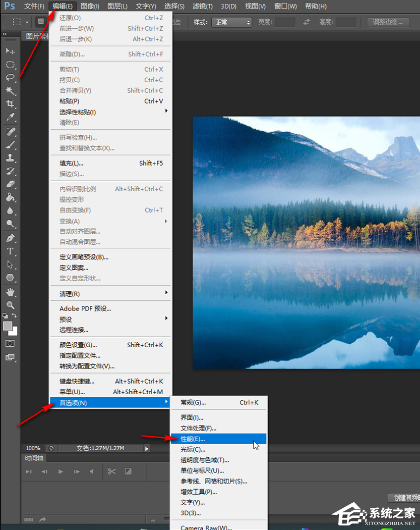The height and width of the screenshot is (530, 420).
Task: Switch to the 时间轴 panel tab
Action: click(x=34, y=458)
